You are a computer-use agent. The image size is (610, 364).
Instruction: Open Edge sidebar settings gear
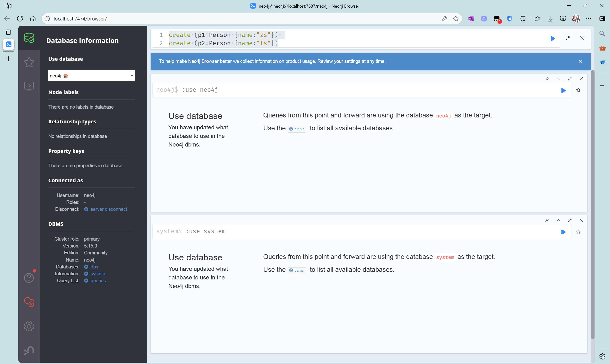pyautogui.click(x=602, y=356)
